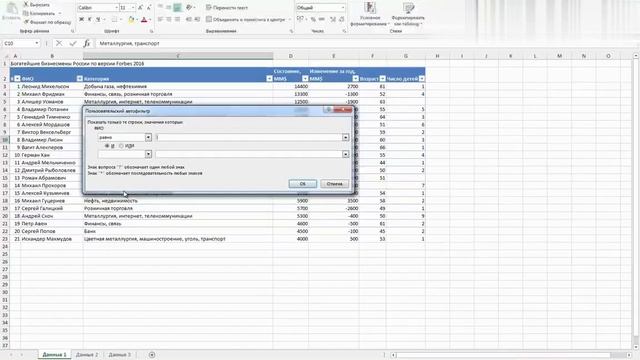This screenshot has width=640, height=360.
Task: Click the dialog help question mark button
Action: click(328, 109)
